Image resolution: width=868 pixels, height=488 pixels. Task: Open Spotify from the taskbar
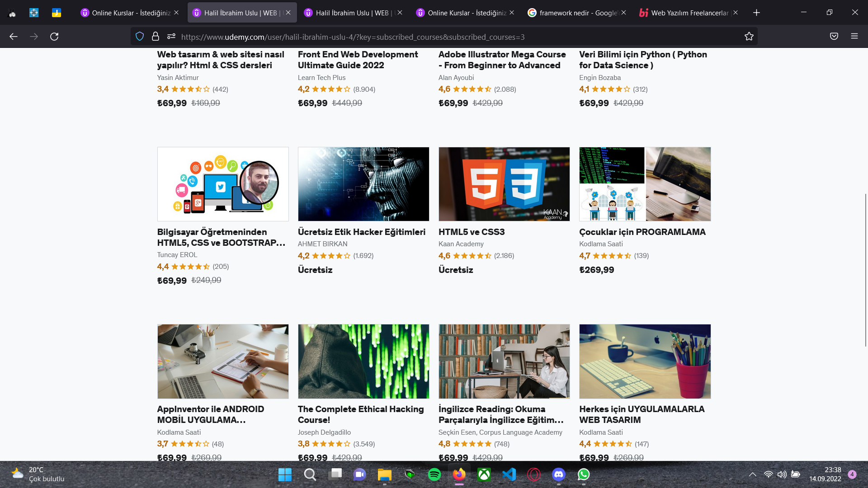tap(434, 474)
